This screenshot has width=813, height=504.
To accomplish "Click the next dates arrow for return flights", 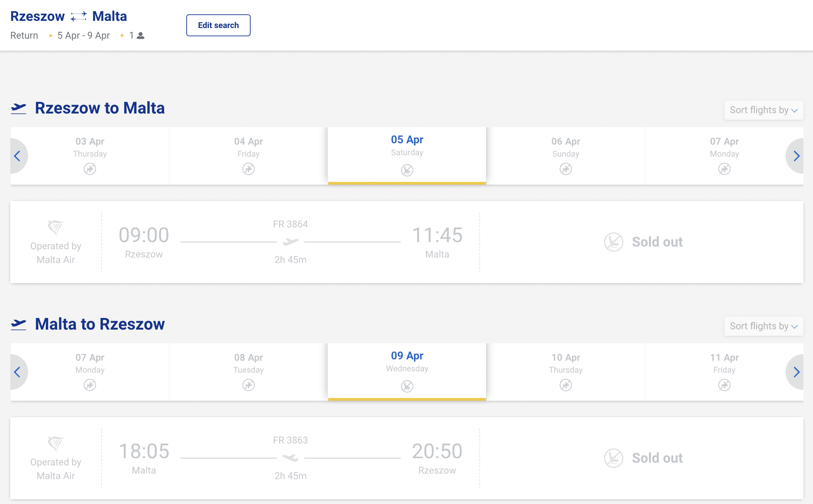I will (x=796, y=372).
